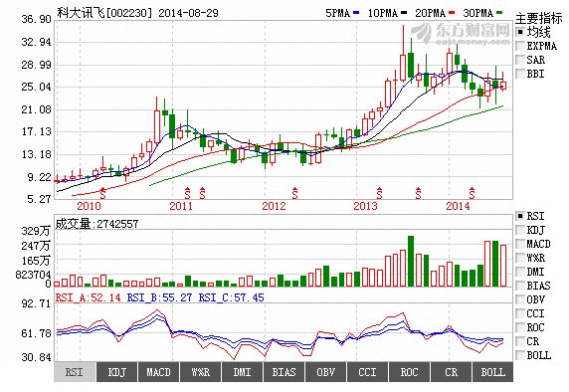
Task: Select the EXPMA indicator checkbox
Action: click(x=520, y=46)
